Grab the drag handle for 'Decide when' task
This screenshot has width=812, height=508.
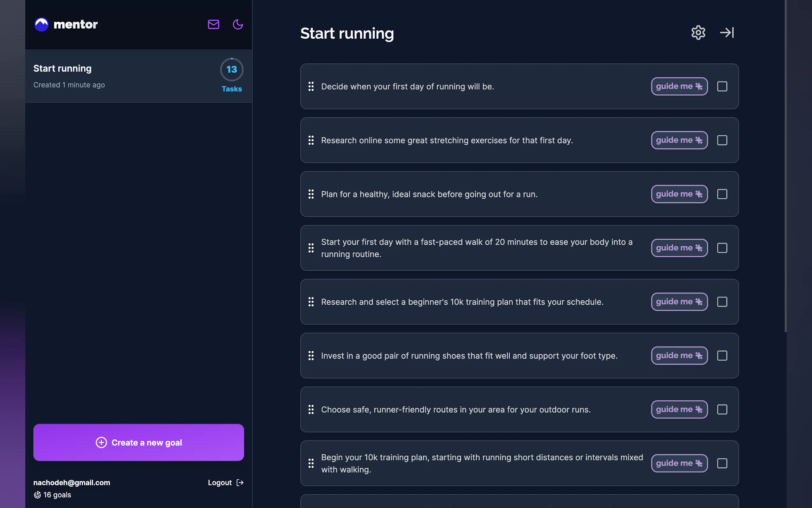(311, 87)
